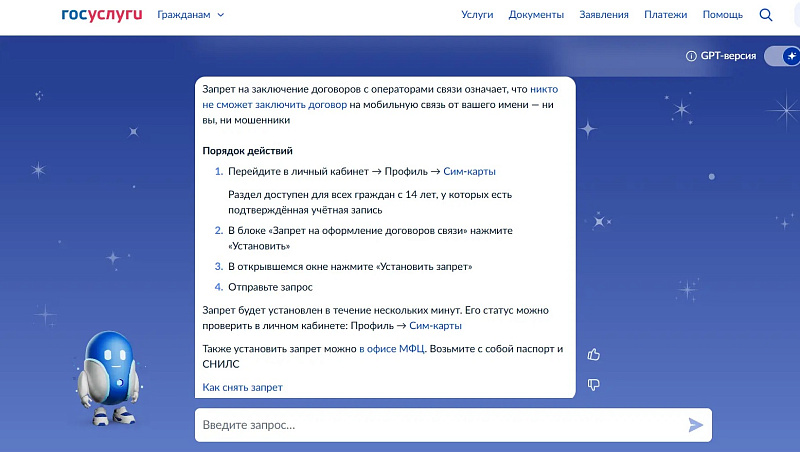Click the GPT-версия info icon
The image size is (800, 452).
pos(691,56)
